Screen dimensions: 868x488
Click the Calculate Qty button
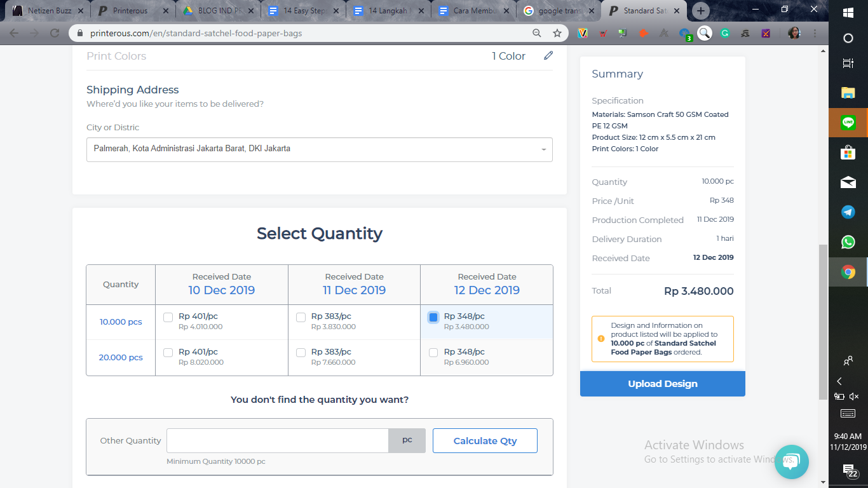(485, 441)
